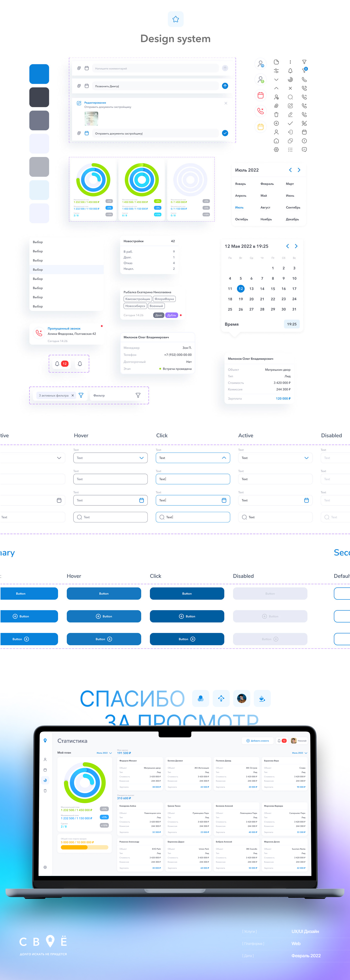
Task: Click the Долг gray tag
Action: tap(158, 315)
